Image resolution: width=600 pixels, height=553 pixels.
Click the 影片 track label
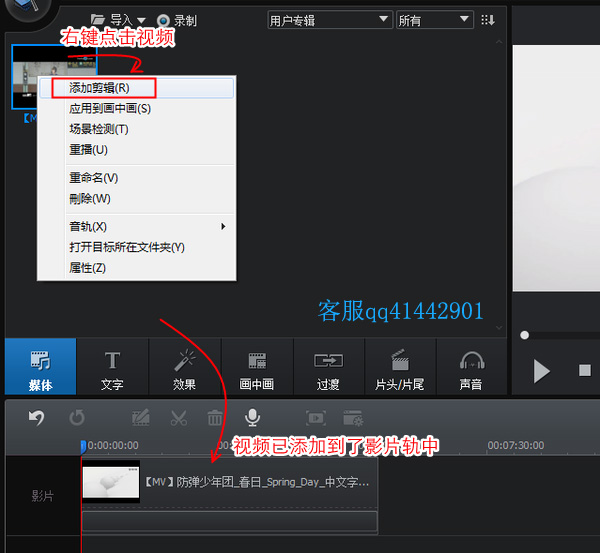tap(42, 496)
